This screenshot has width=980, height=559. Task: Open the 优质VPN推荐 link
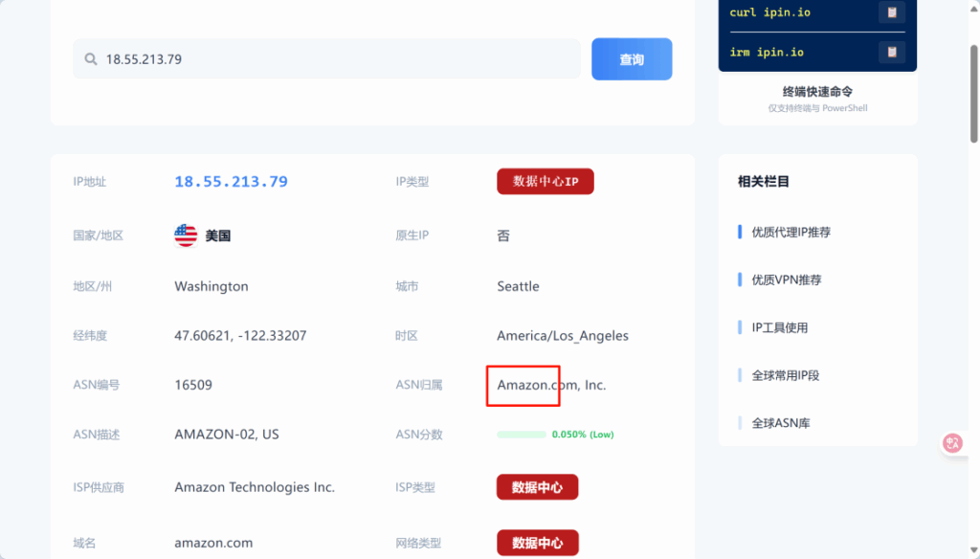click(785, 279)
